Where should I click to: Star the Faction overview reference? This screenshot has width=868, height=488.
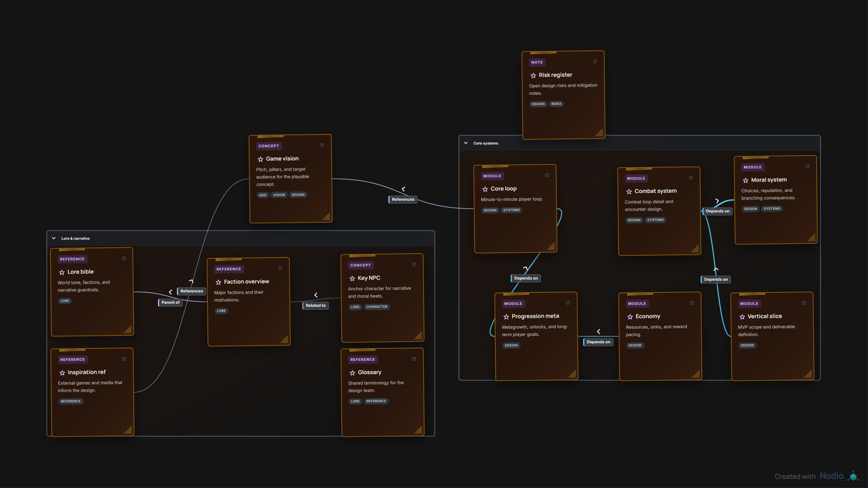tap(218, 282)
